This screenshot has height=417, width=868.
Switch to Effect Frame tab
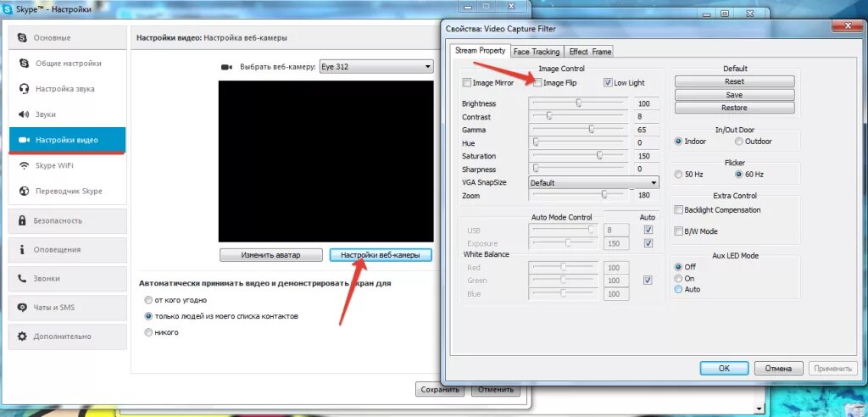[x=590, y=52]
